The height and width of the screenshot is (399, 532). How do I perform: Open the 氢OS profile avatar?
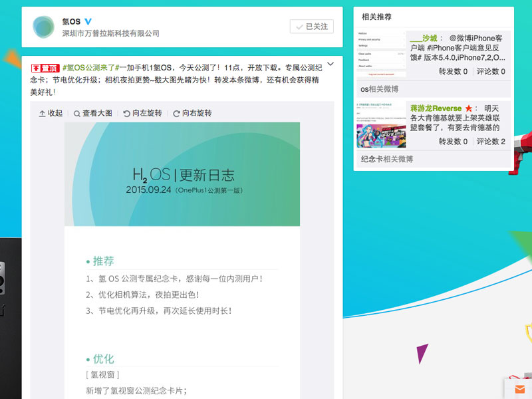(43, 27)
